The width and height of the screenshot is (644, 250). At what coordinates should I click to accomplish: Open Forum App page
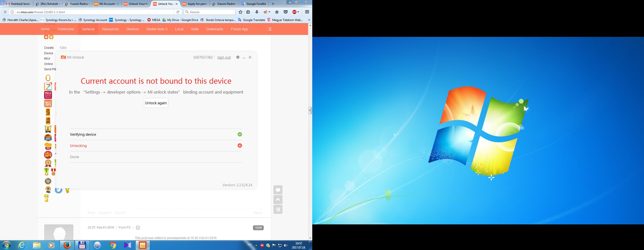(x=239, y=29)
